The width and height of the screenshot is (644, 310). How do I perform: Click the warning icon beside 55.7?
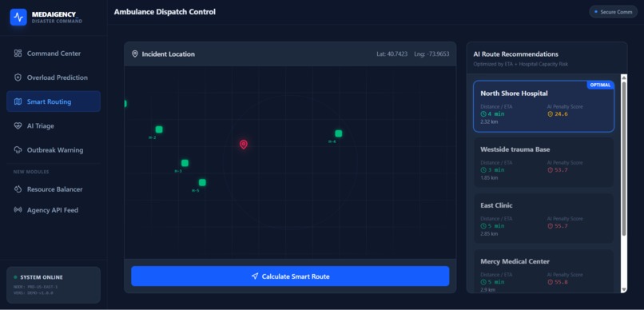point(551,226)
